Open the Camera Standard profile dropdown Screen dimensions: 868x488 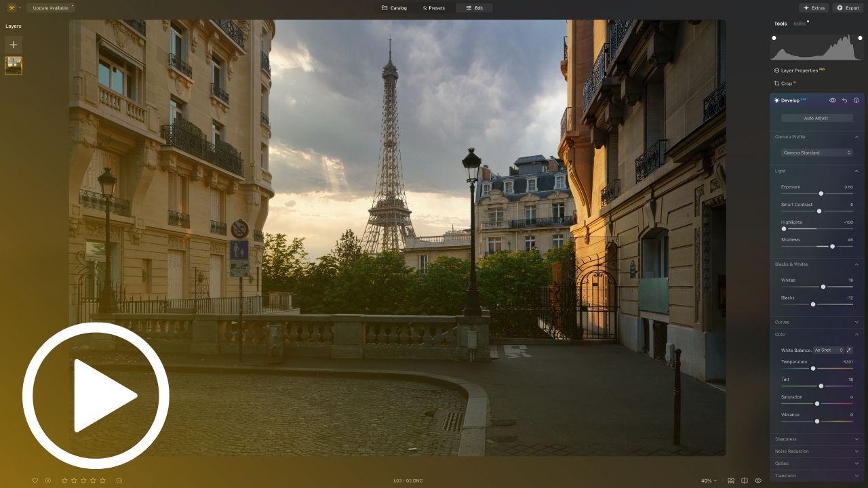point(817,152)
